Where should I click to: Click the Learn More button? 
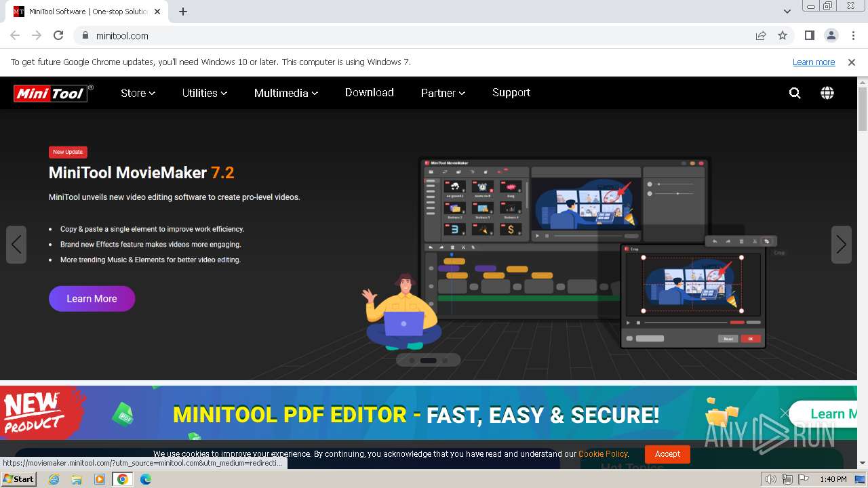(92, 298)
